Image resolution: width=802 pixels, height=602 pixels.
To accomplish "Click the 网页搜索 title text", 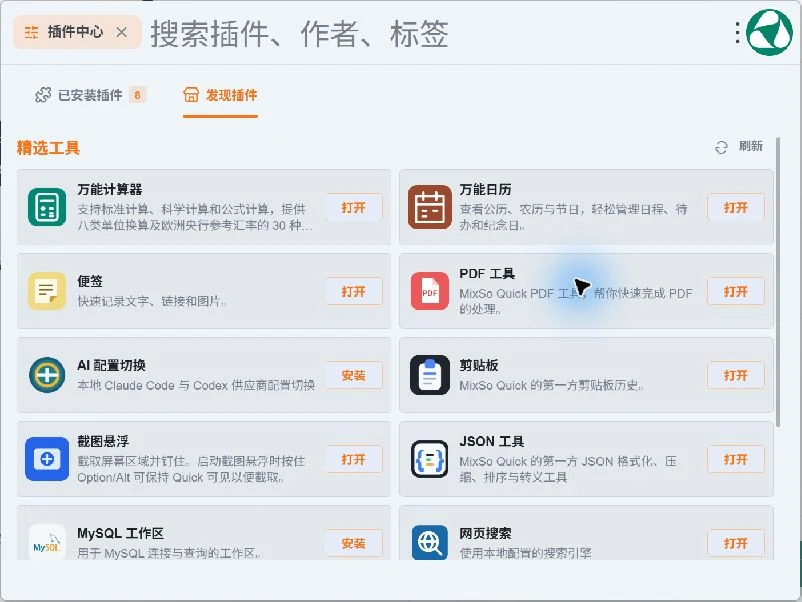I will click(485, 533).
